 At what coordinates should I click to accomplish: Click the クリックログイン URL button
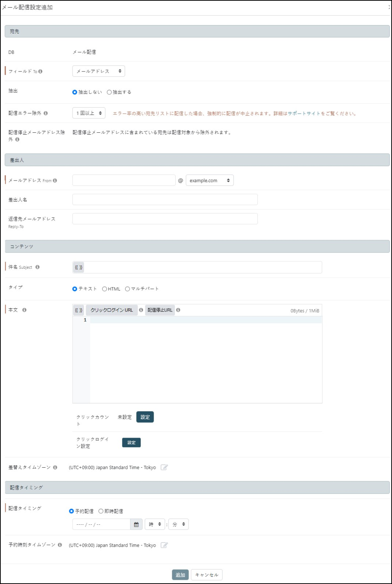coord(112,310)
